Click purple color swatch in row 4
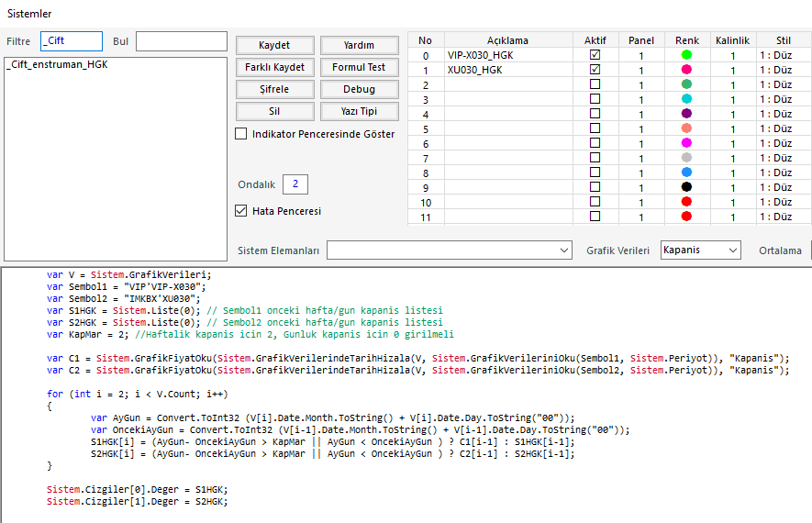This screenshot has width=812, height=523. click(x=686, y=114)
